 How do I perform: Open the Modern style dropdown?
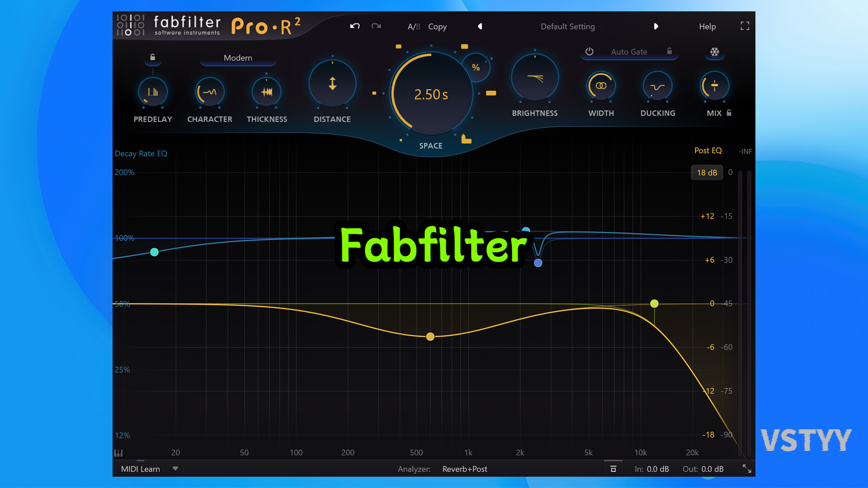pyautogui.click(x=238, y=58)
